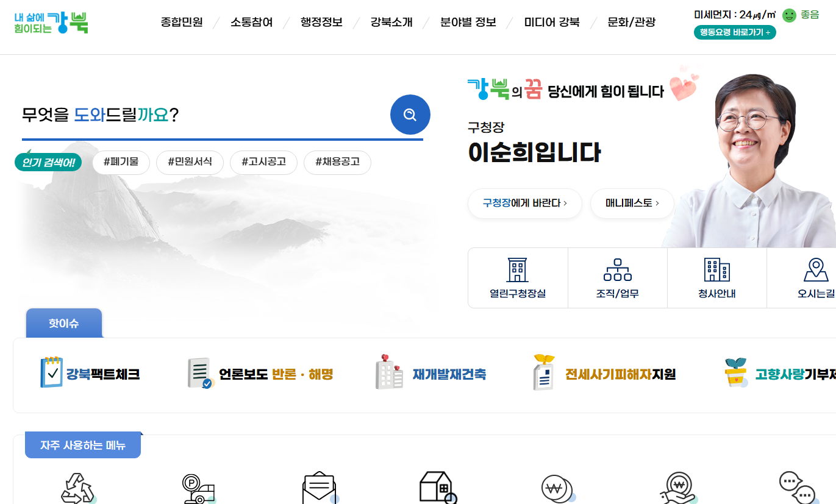Viewport: 836px width, 504px height.
Task: Open 오시는길 map pin icon
Action: (x=815, y=269)
